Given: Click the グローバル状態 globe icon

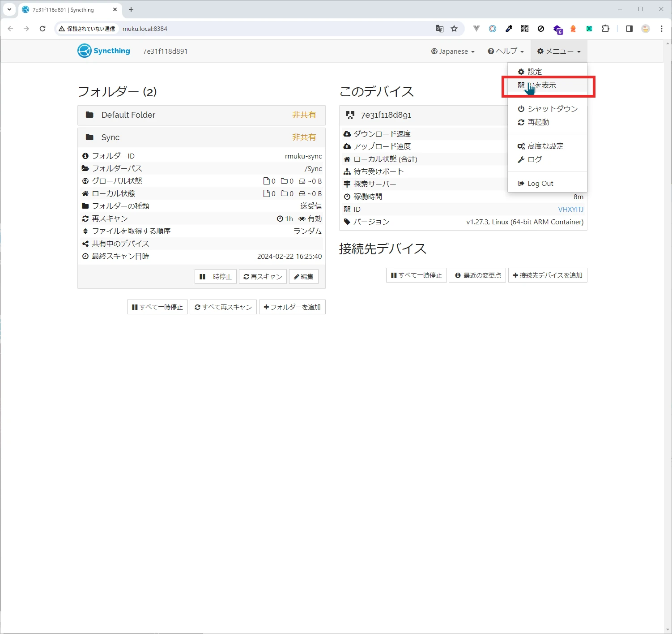Looking at the screenshot, I should [x=85, y=181].
